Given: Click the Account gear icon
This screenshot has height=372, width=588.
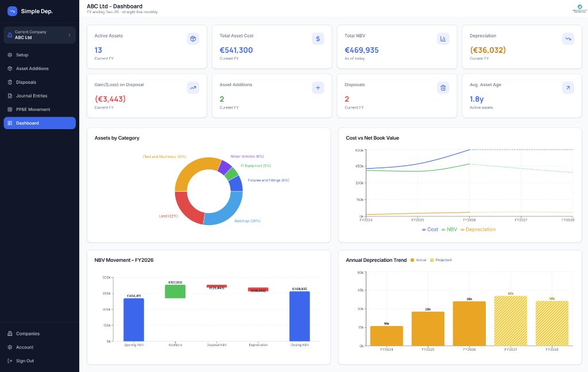Looking at the screenshot, I should click(x=10, y=347).
